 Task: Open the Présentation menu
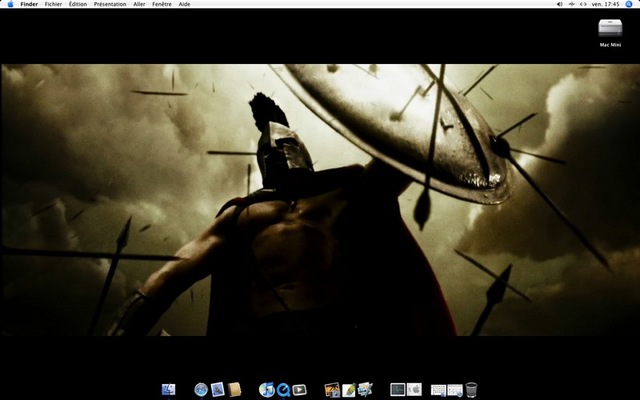click(x=110, y=4)
